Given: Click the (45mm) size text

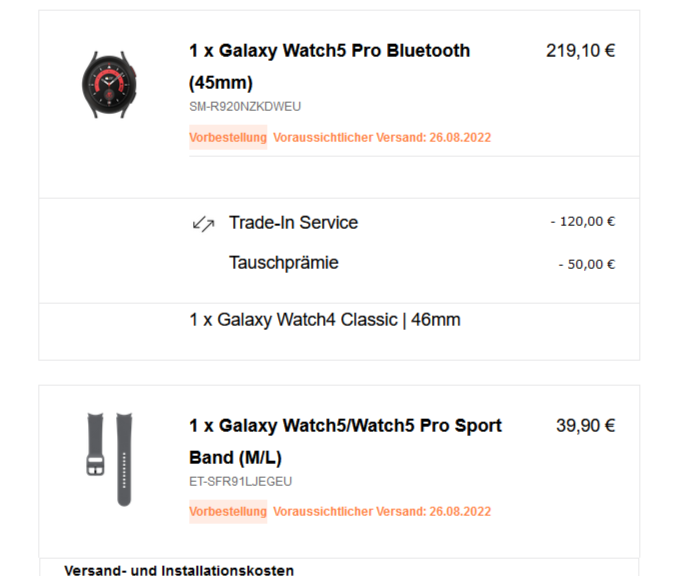Looking at the screenshot, I should click(221, 82).
